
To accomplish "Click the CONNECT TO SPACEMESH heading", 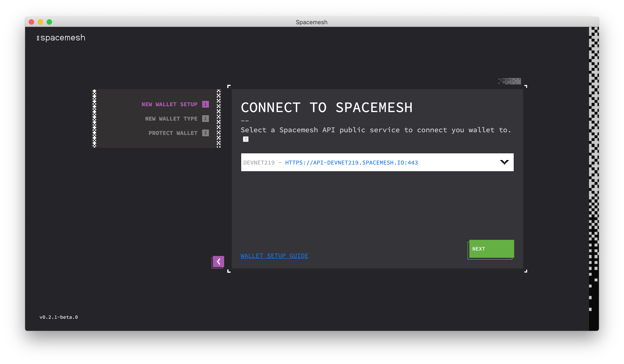I will tap(327, 107).
